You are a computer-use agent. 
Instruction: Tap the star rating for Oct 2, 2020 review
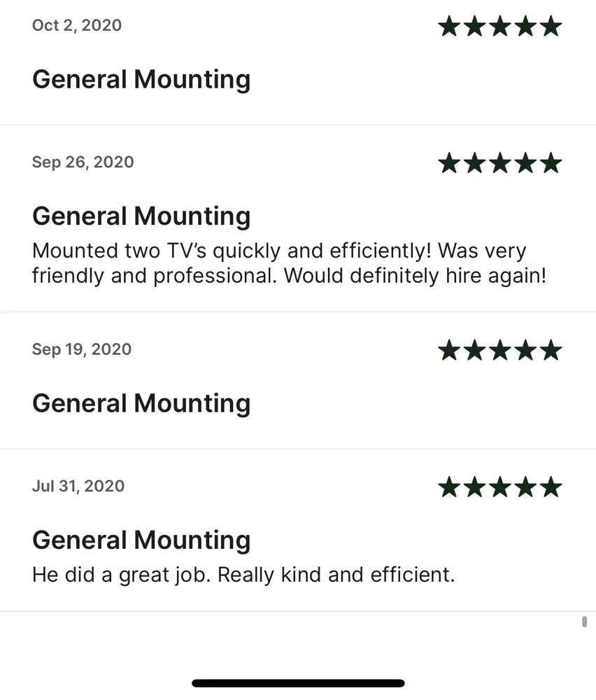(x=499, y=27)
